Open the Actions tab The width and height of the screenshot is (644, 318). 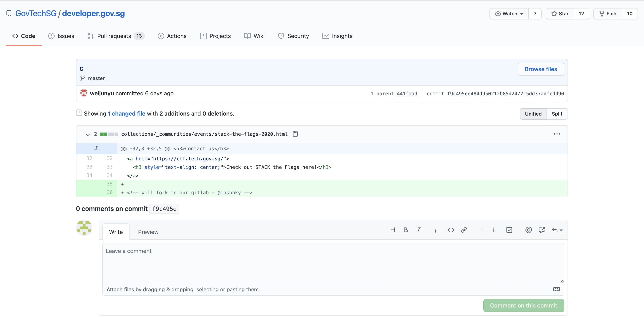172,36
